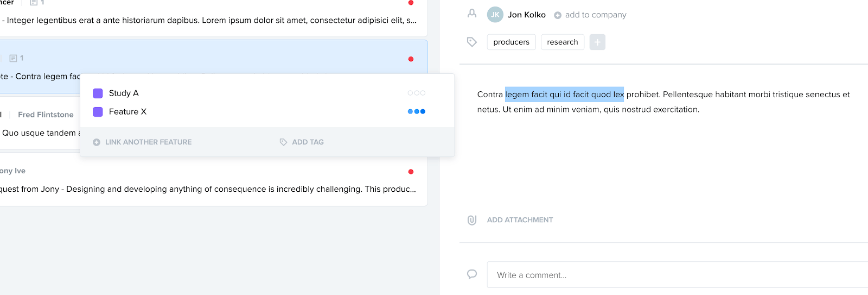868x295 pixels.
Task: Click the note count icon in highlighted card
Action: [14, 58]
